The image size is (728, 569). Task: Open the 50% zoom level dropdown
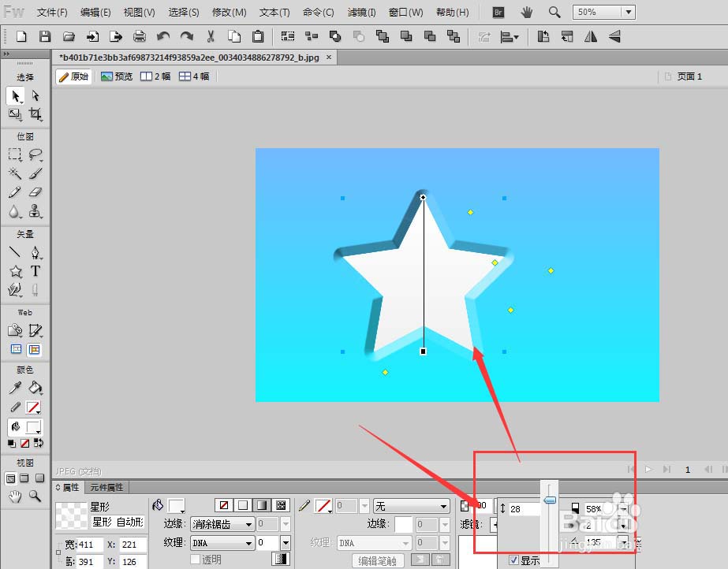coord(628,12)
